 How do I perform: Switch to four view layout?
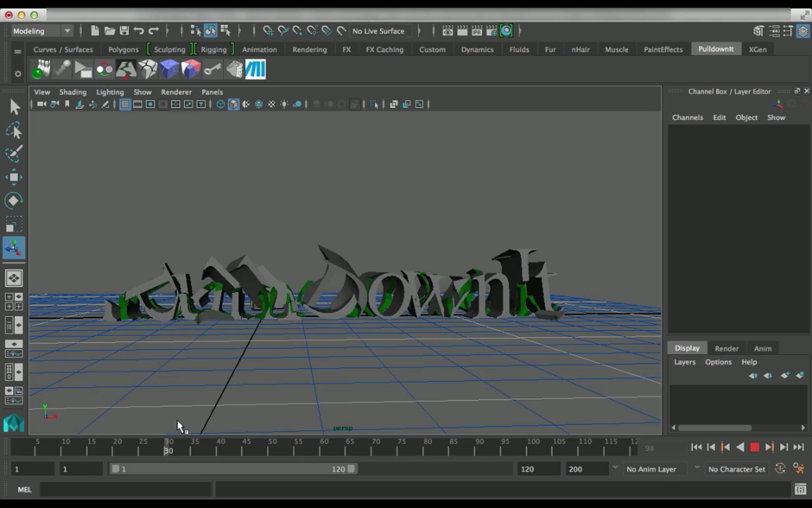click(x=14, y=301)
